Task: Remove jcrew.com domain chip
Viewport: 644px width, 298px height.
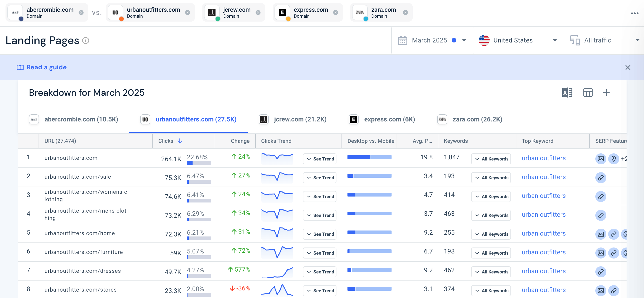Action: click(x=258, y=12)
